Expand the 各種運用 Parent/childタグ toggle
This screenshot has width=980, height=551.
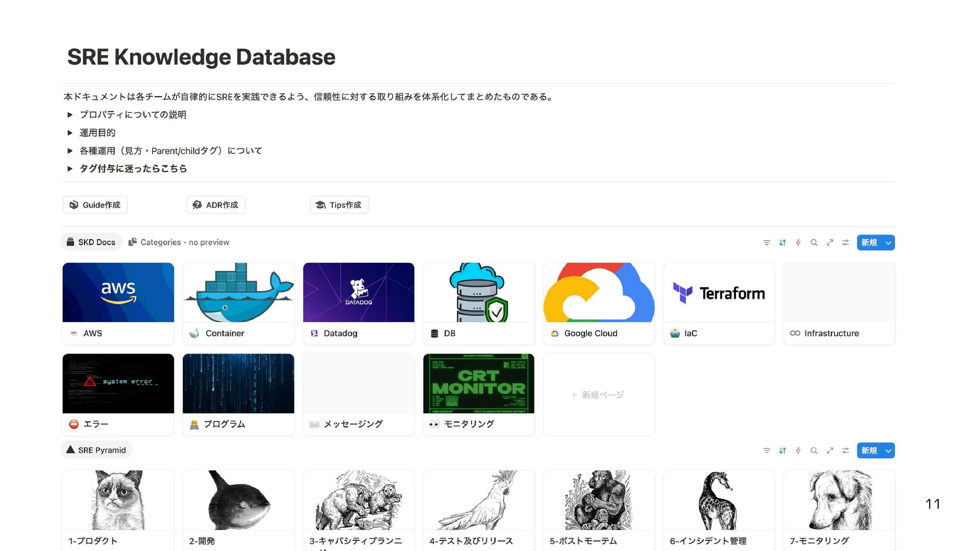(70, 151)
